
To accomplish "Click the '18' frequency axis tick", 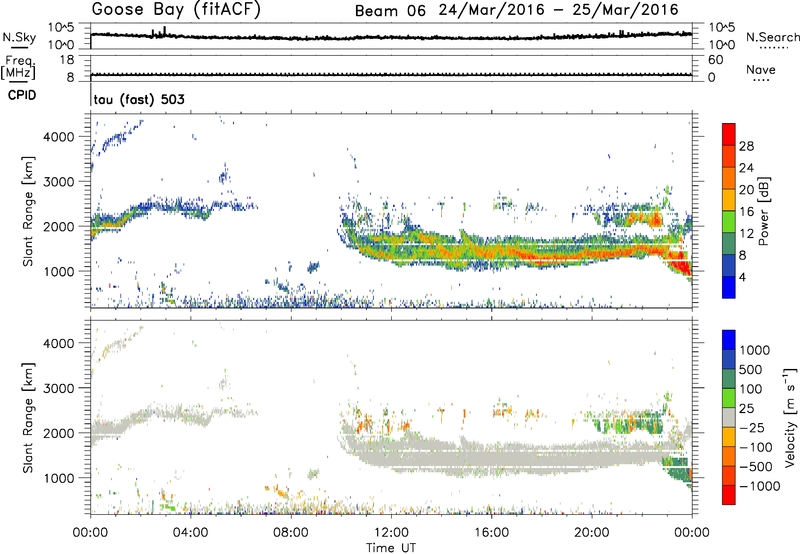I will (67, 60).
